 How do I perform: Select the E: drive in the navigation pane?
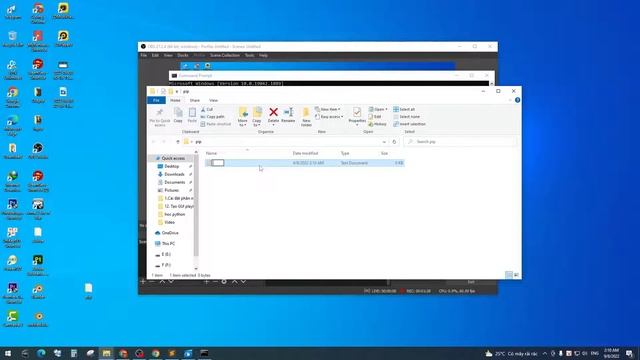click(x=166, y=254)
